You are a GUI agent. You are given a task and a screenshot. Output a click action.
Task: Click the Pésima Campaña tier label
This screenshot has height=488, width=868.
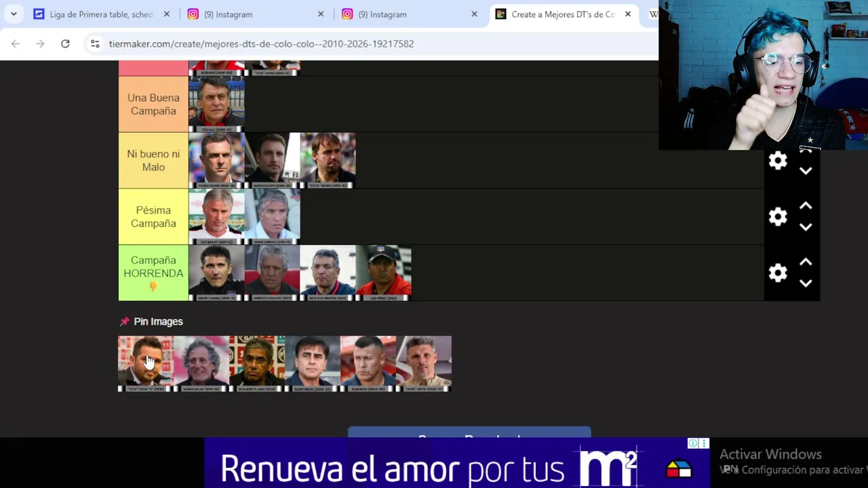click(153, 217)
